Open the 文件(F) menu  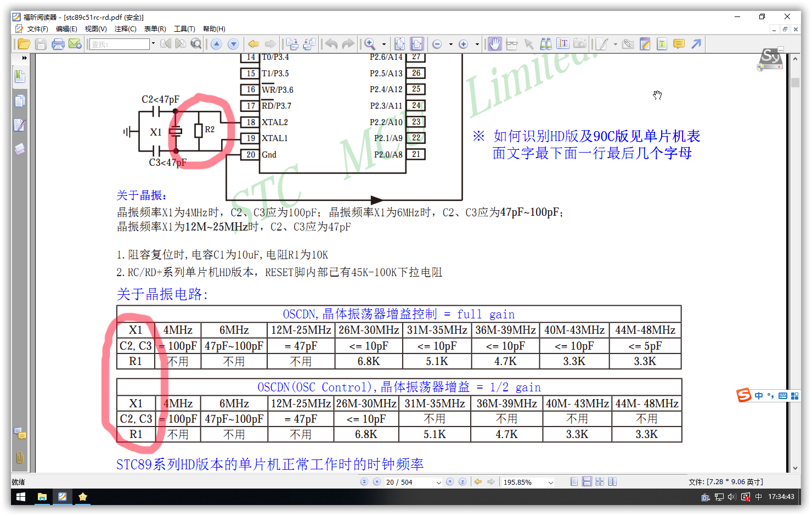pyautogui.click(x=37, y=29)
